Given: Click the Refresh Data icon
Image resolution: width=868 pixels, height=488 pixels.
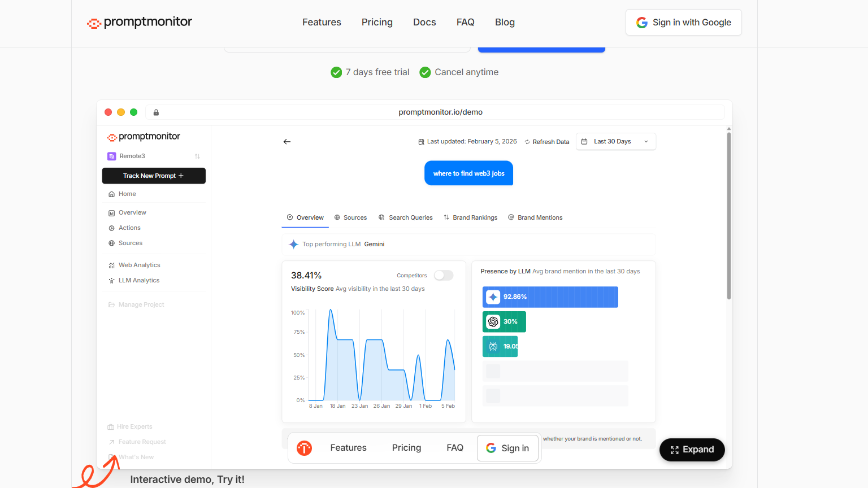Looking at the screenshot, I should tap(527, 142).
